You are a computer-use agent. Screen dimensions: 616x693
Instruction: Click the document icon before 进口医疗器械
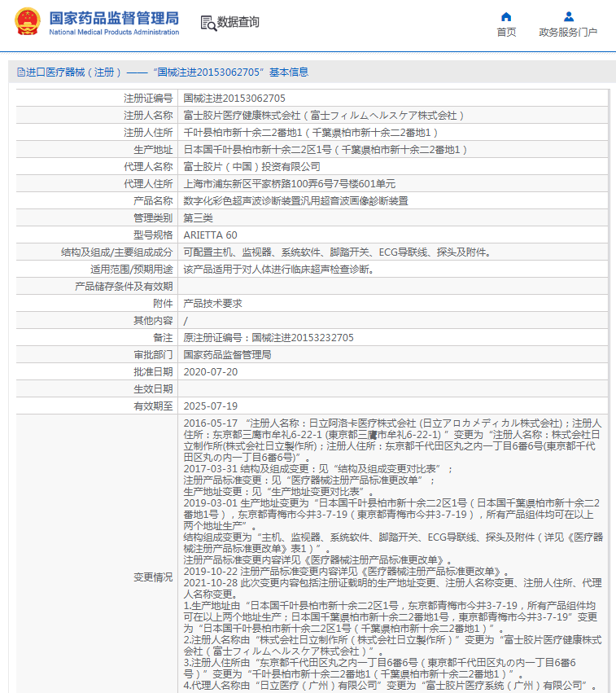click(x=21, y=72)
